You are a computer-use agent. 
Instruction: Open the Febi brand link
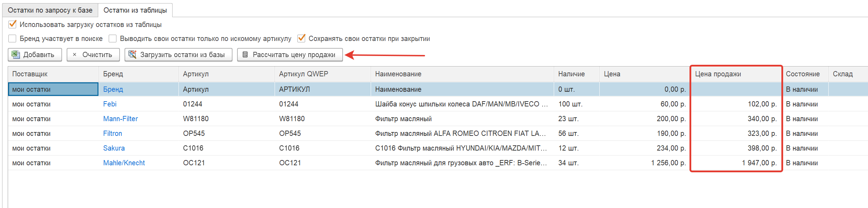[x=110, y=104]
